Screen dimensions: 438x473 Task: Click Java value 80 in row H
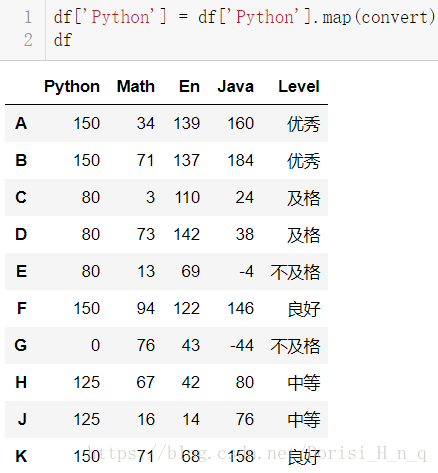pyautogui.click(x=245, y=382)
